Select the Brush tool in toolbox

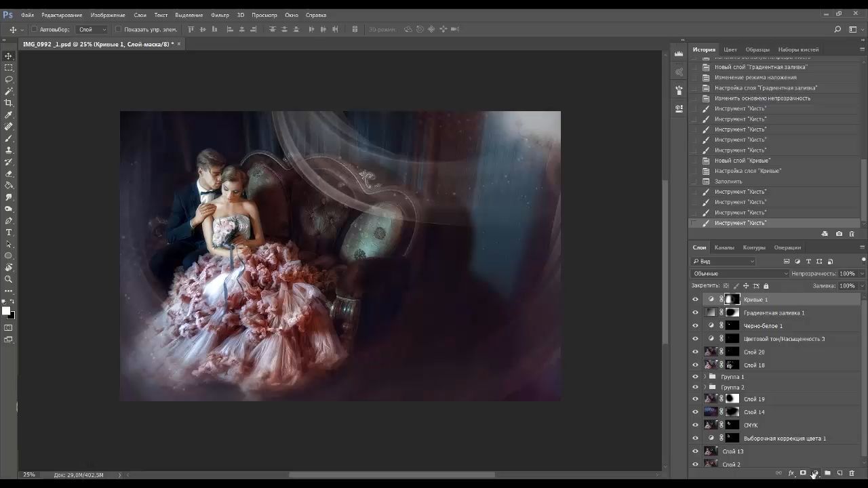[9, 138]
